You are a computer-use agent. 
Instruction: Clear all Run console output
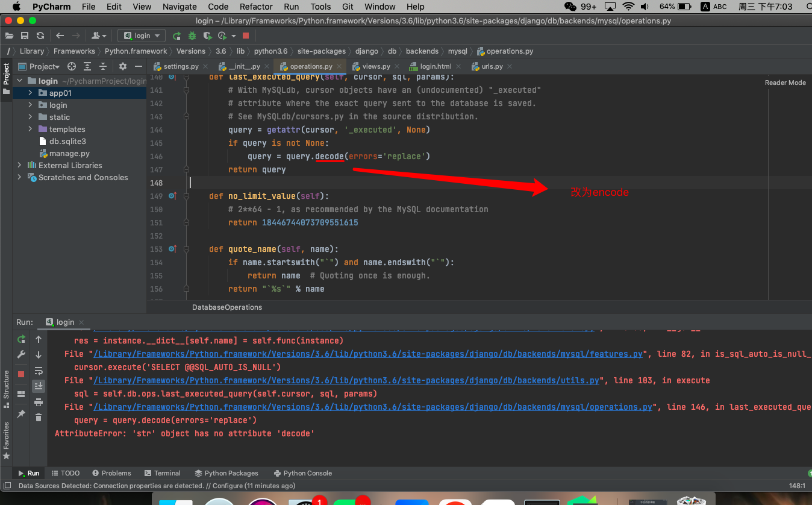click(x=39, y=418)
